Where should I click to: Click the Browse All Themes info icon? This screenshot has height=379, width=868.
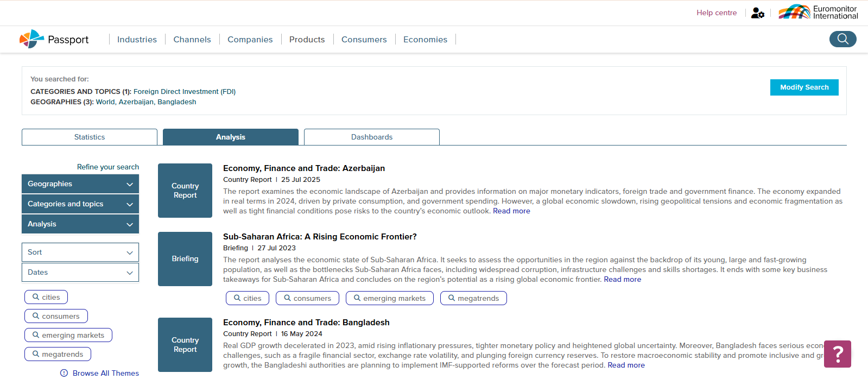point(64,373)
